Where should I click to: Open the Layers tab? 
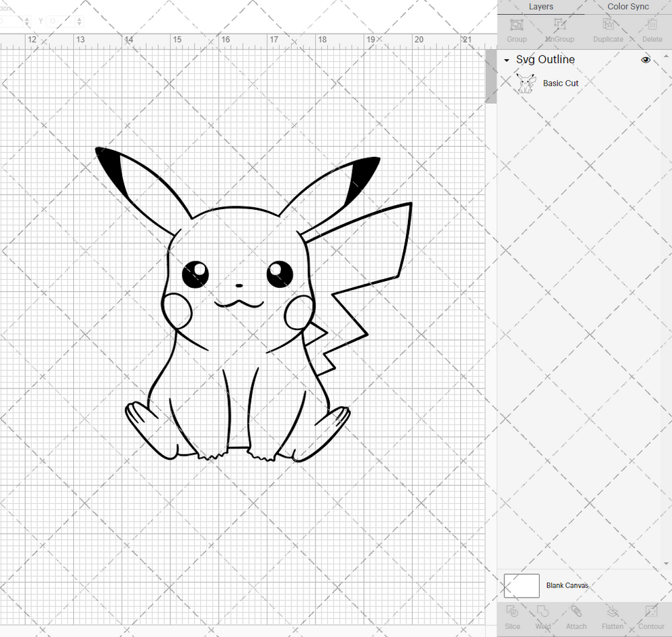(x=541, y=7)
